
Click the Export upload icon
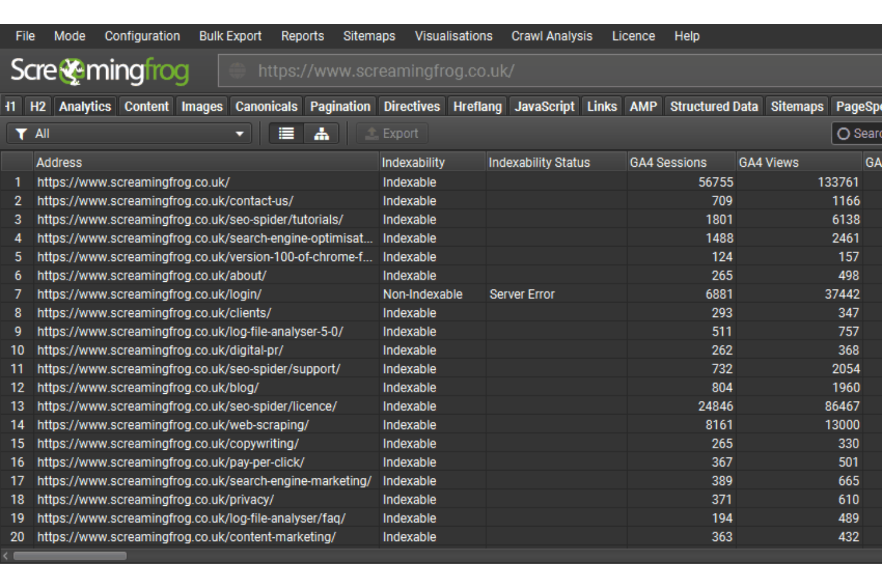tap(371, 133)
